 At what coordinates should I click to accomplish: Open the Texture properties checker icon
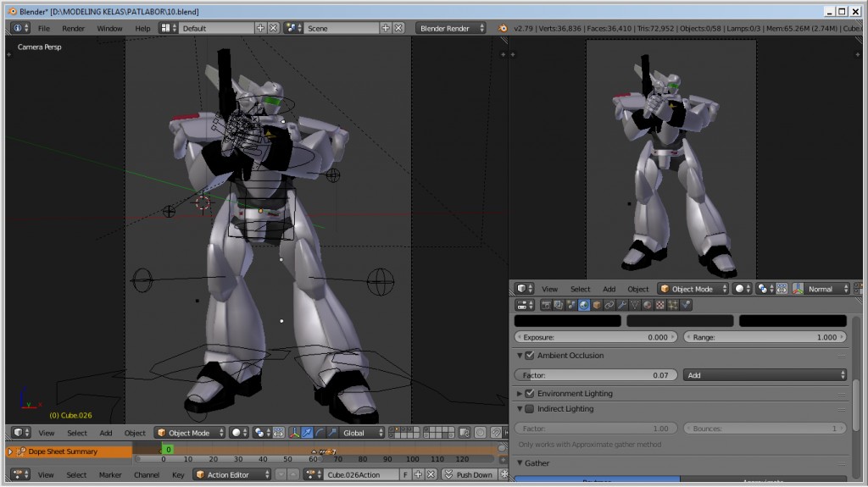[660, 305]
